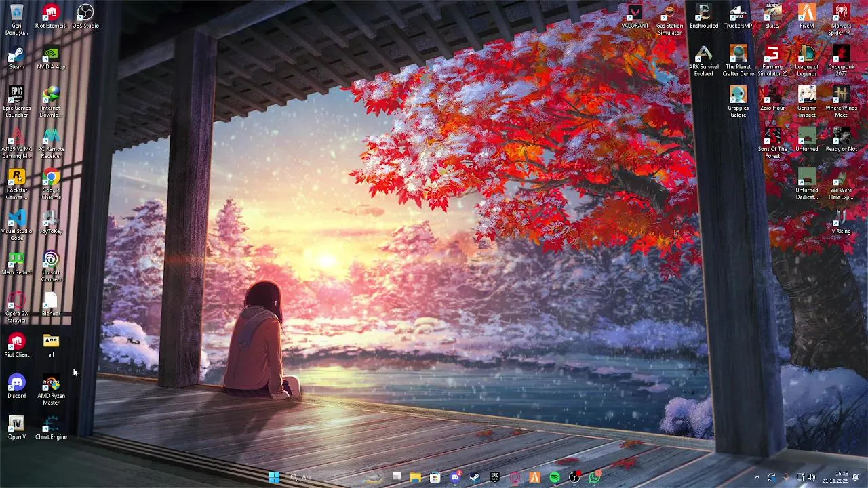Open FiveM from the taskbar

pos(535,477)
